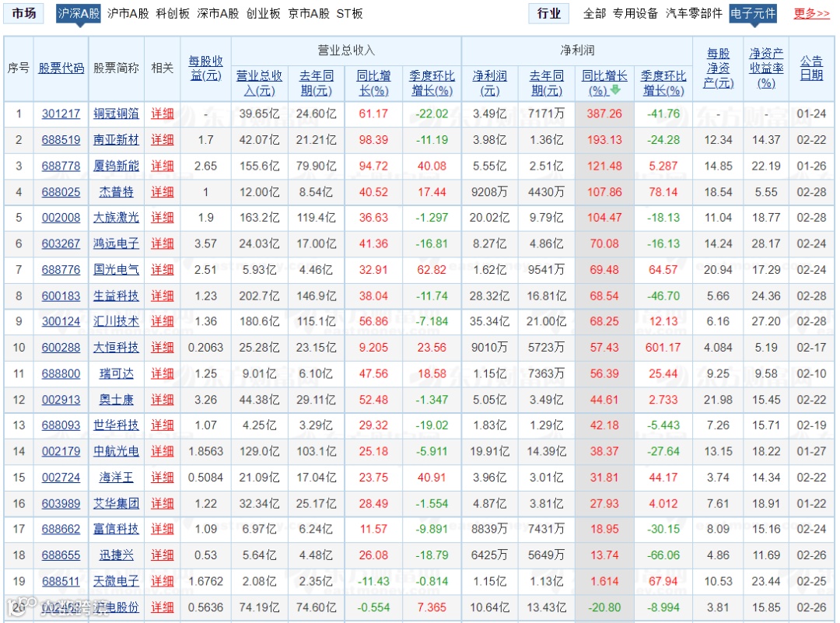840x623 pixels.
Task: Switch to 科创板 market tab
Action: pos(173,13)
